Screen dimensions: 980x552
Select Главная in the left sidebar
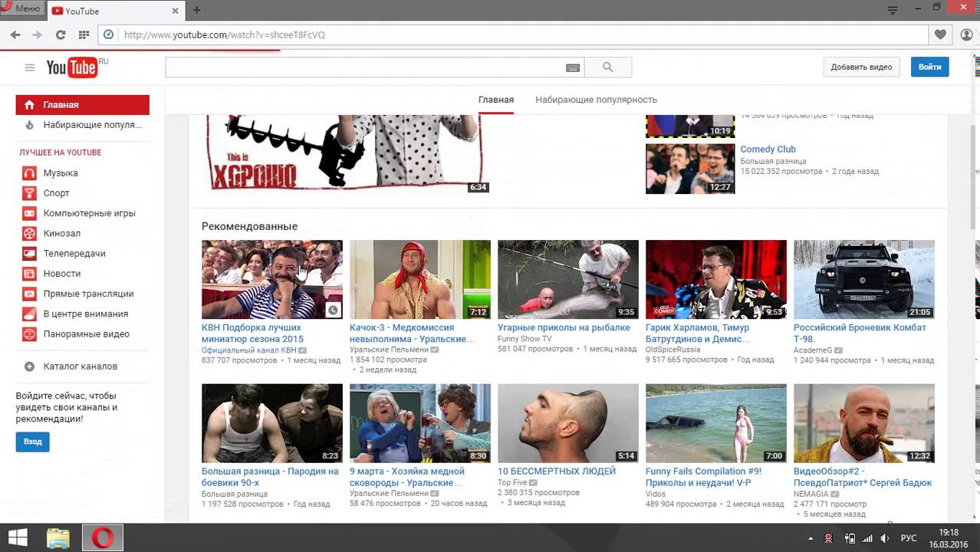pos(83,105)
